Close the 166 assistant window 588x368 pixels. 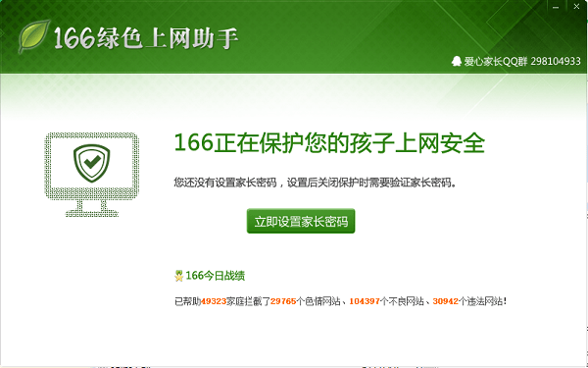[x=576, y=7]
